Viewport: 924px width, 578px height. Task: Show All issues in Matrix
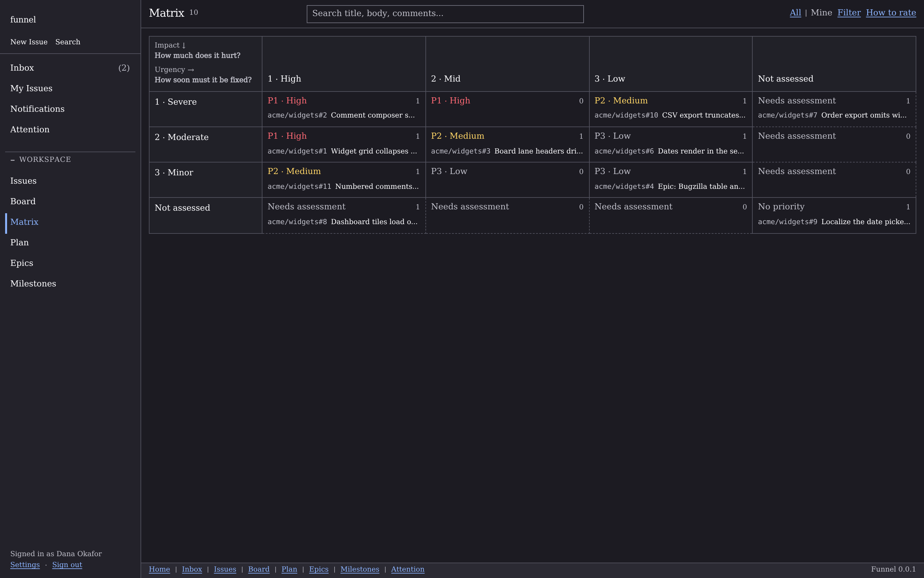coord(795,13)
